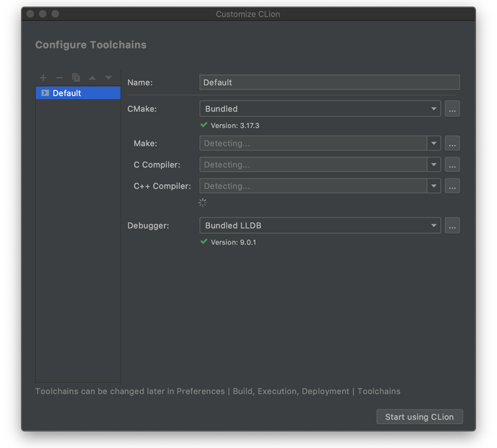Click the Name: field label
The width and height of the screenshot is (497, 448).
click(x=140, y=82)
